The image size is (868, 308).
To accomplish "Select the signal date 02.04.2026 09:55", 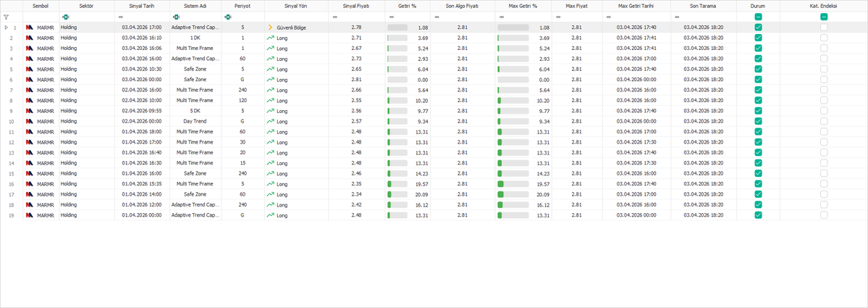I will (x=142, y=111).
